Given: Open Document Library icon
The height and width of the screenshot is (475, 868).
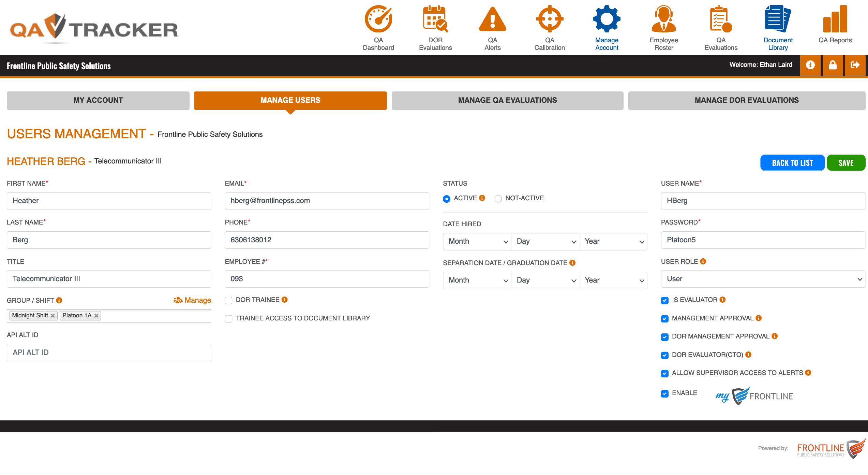Looking at the screenshot, I should (x=778, y=19).
